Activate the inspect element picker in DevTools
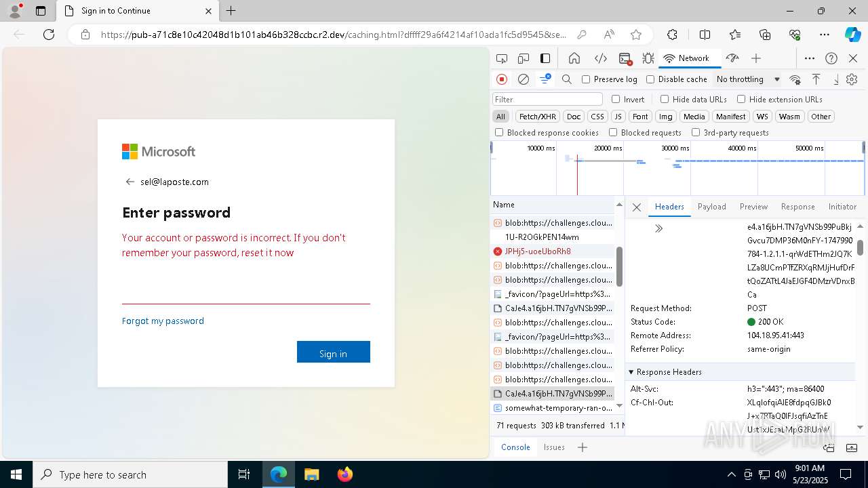This screenshot has height=488, width=868. 502,58
